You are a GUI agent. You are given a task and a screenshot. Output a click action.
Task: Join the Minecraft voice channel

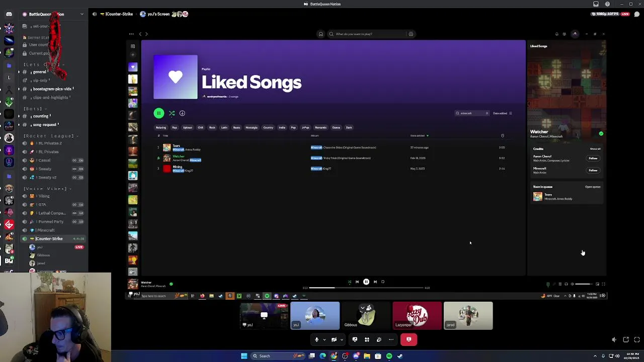(x=53, y=230)
